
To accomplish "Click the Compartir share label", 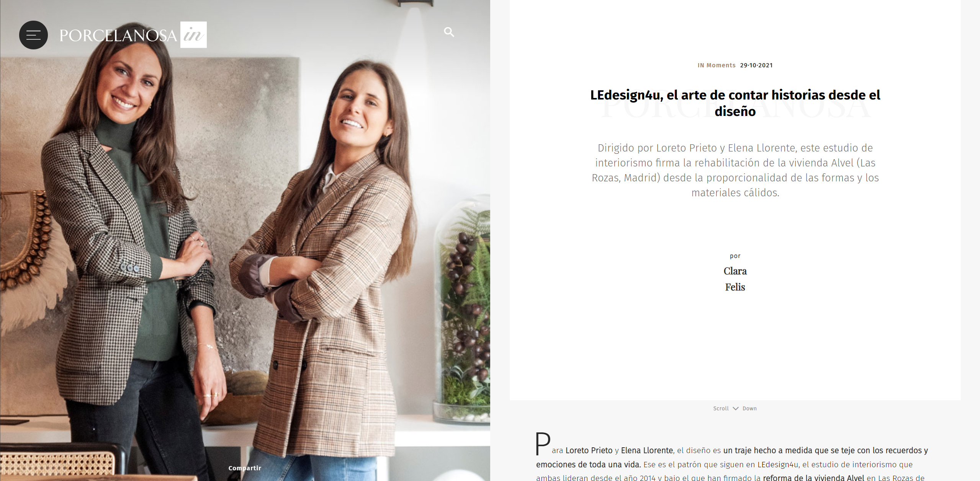I will [x=245, y=468].
